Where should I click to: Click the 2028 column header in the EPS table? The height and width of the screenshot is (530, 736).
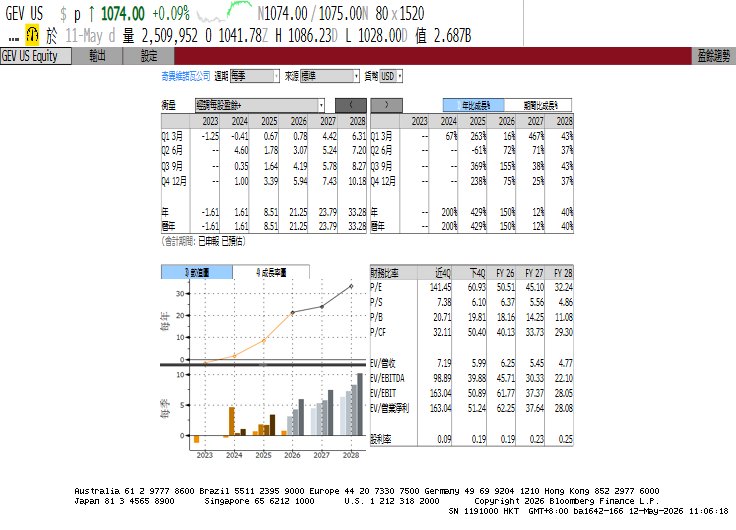357,121
